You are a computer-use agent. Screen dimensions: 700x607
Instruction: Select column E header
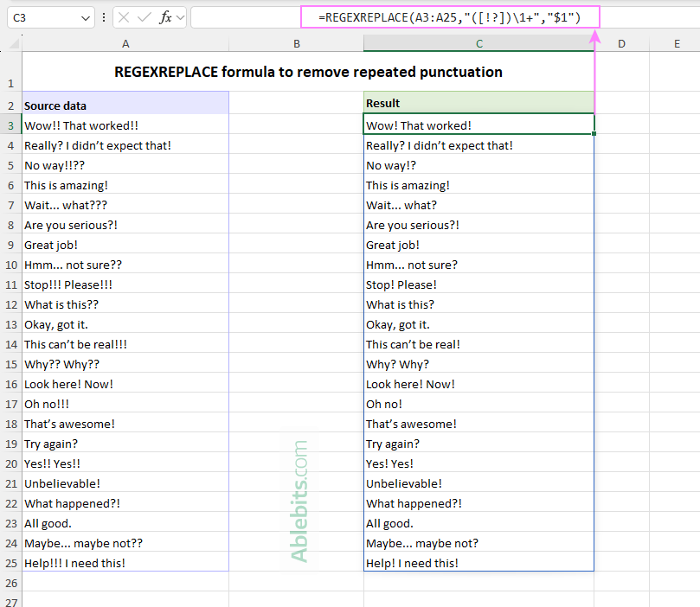[x=677, y=44]
